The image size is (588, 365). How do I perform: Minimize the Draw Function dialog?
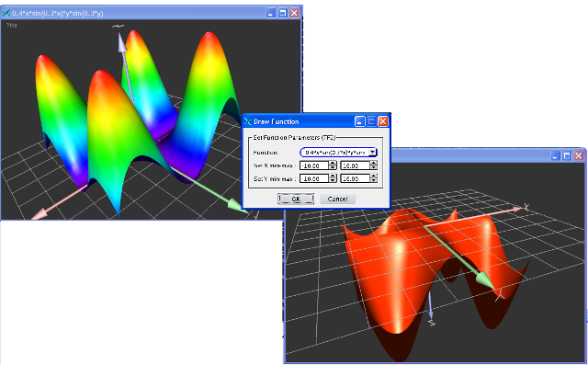coord(359,121)
